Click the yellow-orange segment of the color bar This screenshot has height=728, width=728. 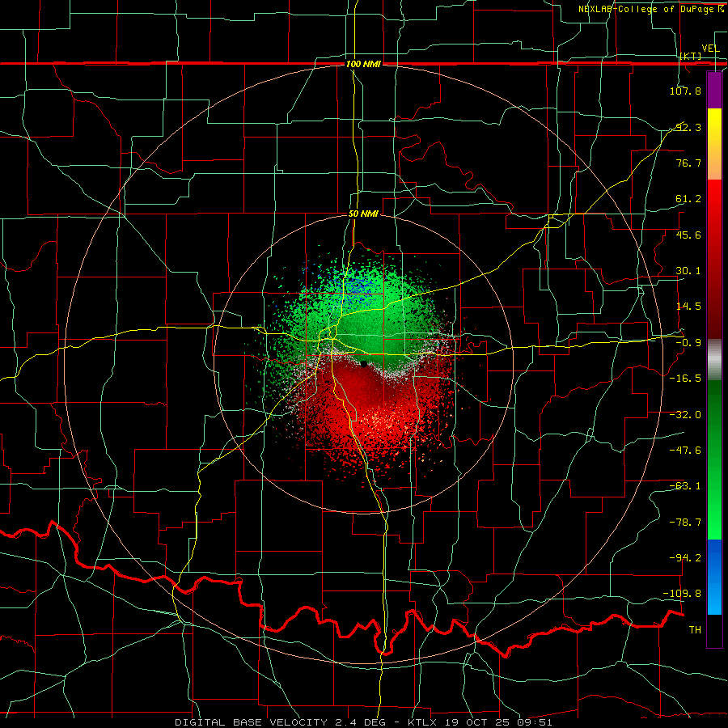tap(714, 144)
